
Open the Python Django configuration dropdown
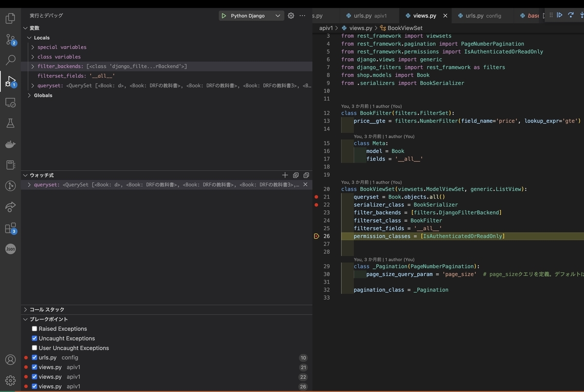coord(278,16)
